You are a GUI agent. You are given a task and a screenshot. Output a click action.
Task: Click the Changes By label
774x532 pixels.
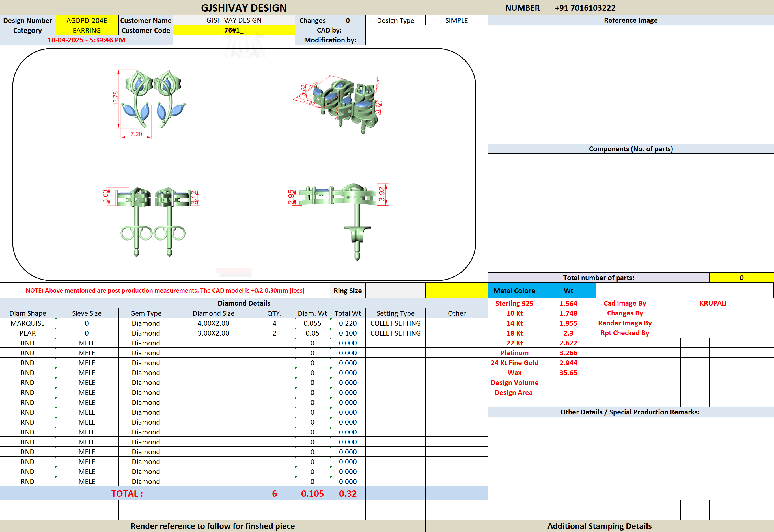[x=625, y=313]
